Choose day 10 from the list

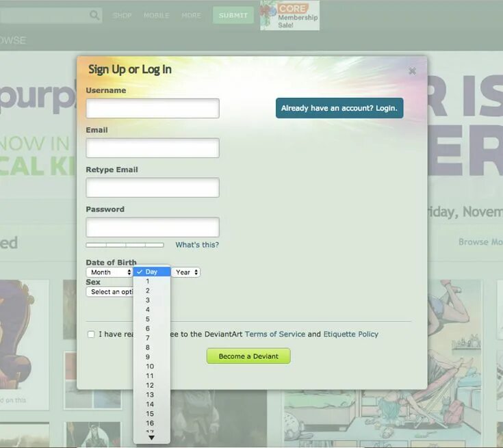(x=152, y=366)
